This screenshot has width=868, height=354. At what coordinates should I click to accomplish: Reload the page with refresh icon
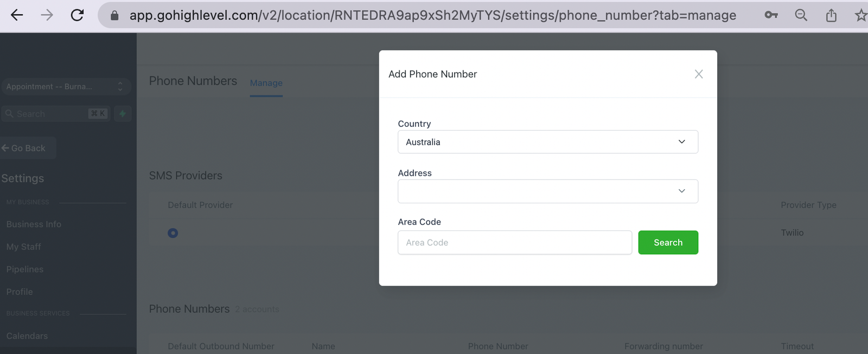pyautogui.click(x=78, y=15)
